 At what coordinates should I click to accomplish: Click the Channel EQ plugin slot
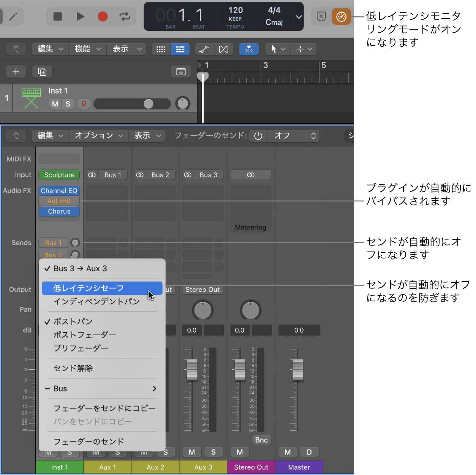pos(59,190)
